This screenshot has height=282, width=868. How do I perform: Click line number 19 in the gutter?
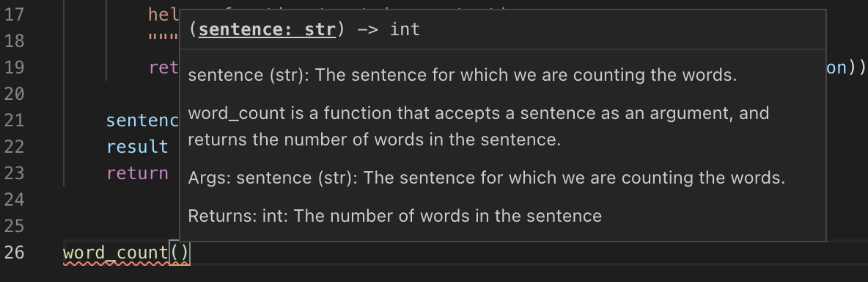pos(15,68)
